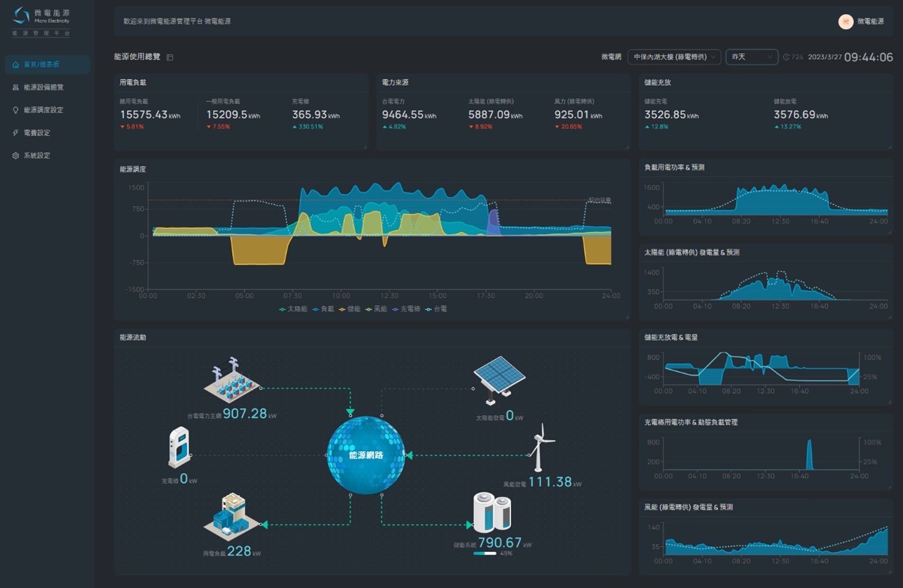This screenshot has width=903, height=588.
Task: Click the layout icon beside 能源使用總覽
Action: coord(170,57)
